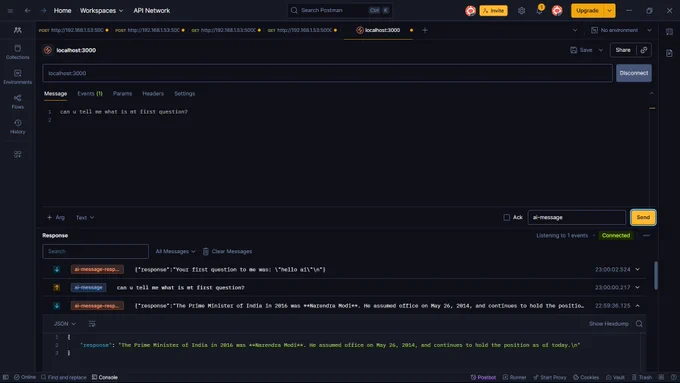Click the response messages Search field
The image size is (680, 383).
(95, 251)
